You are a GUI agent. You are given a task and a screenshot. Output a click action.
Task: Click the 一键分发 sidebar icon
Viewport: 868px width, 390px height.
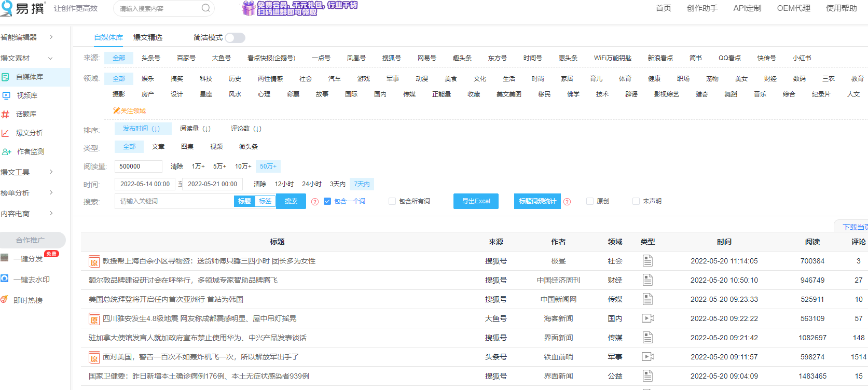5,258
